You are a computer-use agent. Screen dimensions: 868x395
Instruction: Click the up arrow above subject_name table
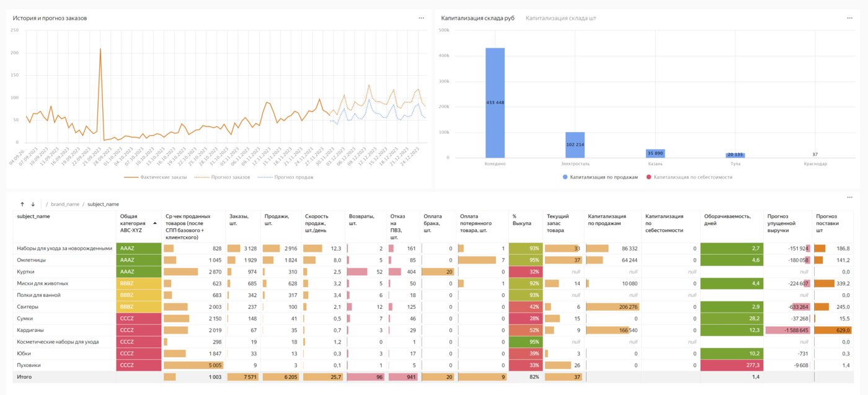pos(22,204)
